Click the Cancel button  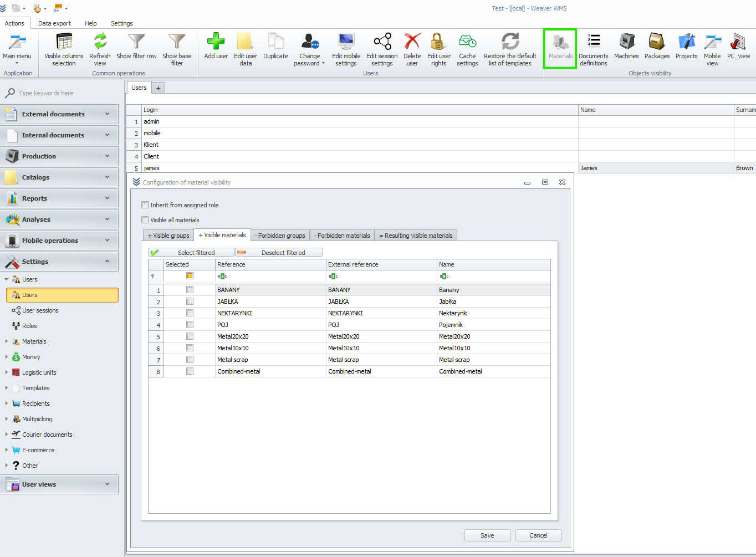coord(538,535)
